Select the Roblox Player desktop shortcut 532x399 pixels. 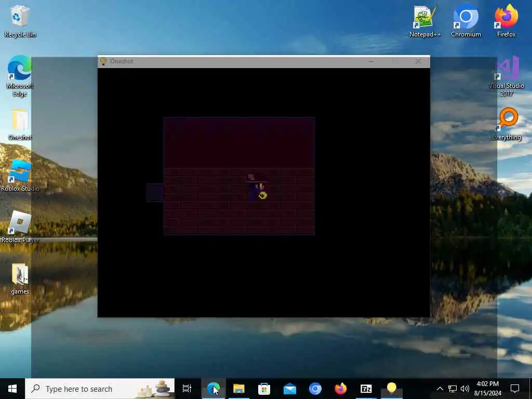20,227
